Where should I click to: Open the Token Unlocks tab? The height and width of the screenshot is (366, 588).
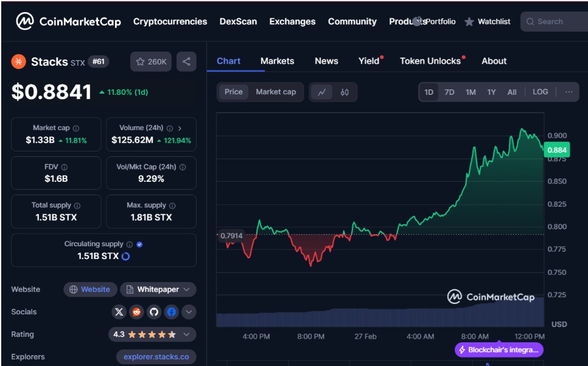coord(430,61)
